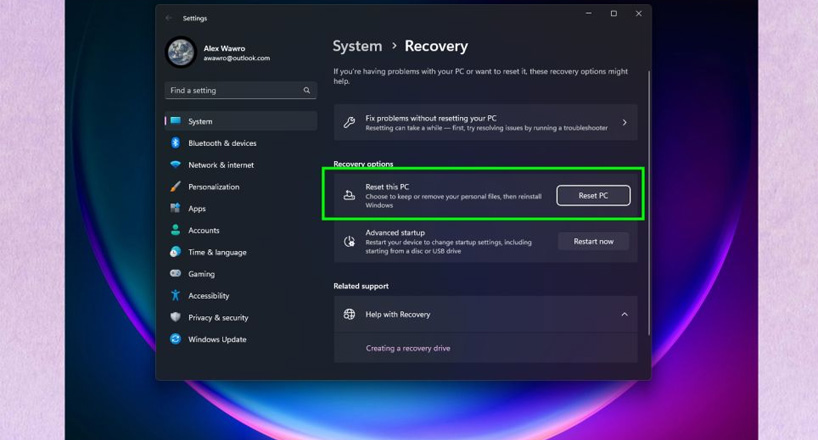The height and width of the screenshot is (440, 818).
Task: Click the wrench troubleshooter icon
Action: [349, 123]
